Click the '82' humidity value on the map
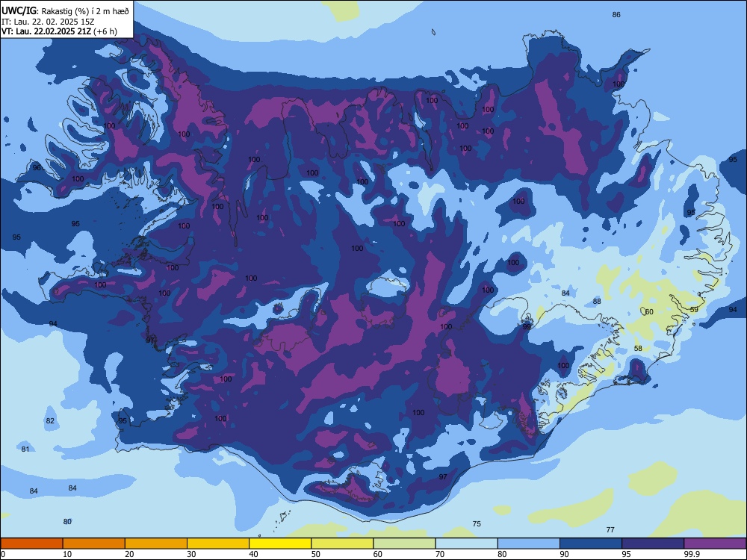Image resolution: width=747 pixels, height=560 pixels. [x=50, y=421]
